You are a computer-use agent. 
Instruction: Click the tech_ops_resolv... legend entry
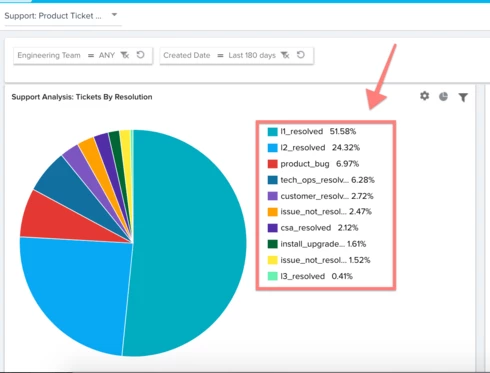pyautogui.click(x=321, y=180)
